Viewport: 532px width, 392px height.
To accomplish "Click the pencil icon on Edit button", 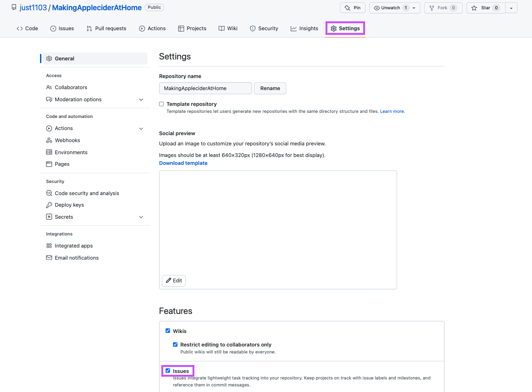I will pyautogui.click(x=168, y=280).
